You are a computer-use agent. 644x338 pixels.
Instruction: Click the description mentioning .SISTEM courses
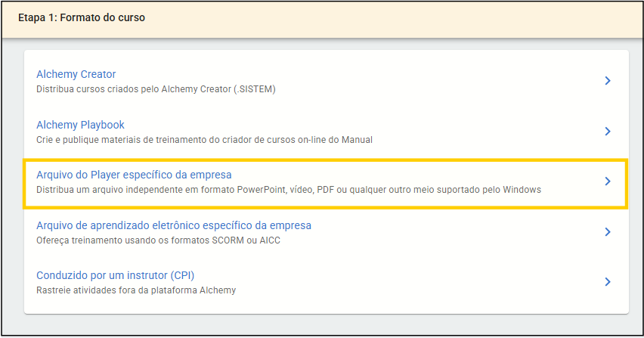(156, 89)
